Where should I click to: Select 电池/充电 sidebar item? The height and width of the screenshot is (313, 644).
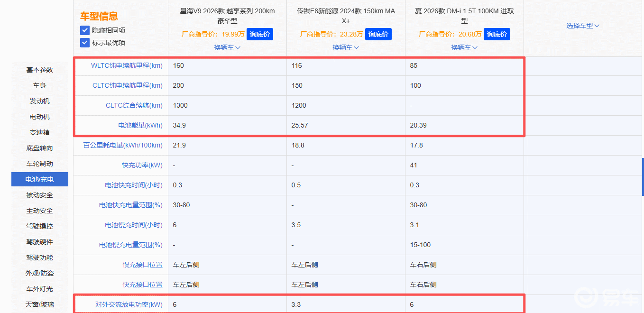pyautogui.click(x=40, y=179)
